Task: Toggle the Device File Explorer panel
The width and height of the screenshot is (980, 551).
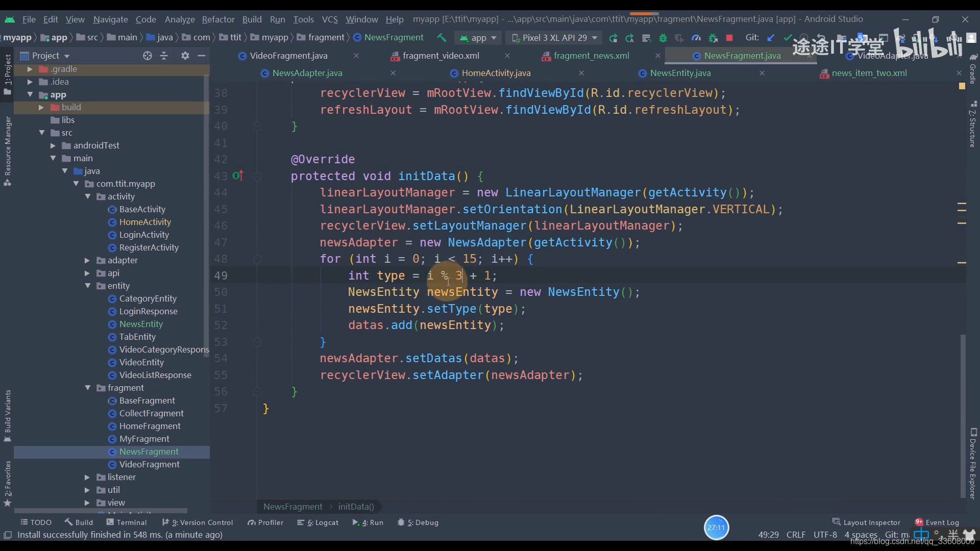Action: tap(973, 464)
